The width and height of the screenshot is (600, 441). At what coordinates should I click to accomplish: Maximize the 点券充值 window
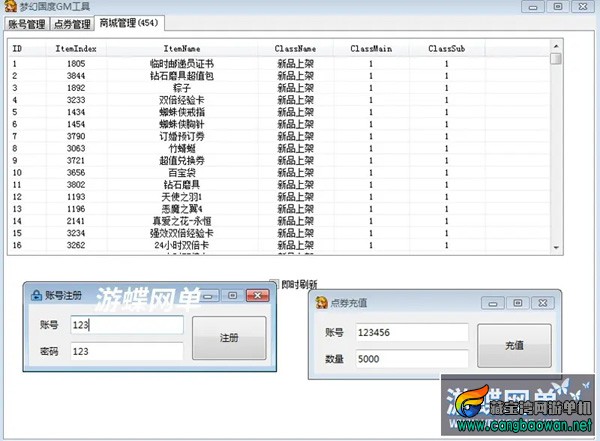(x=517, y=303)
